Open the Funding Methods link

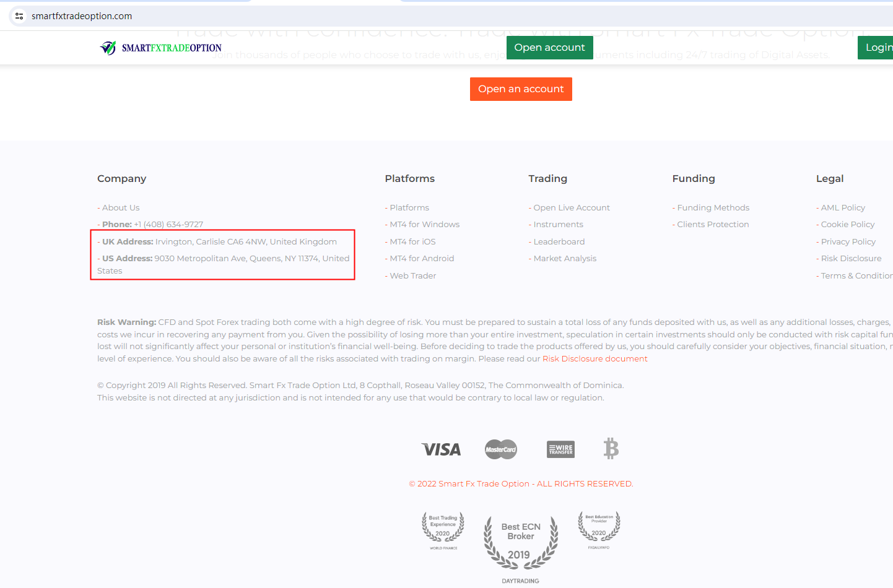click(x=713, y=208)
